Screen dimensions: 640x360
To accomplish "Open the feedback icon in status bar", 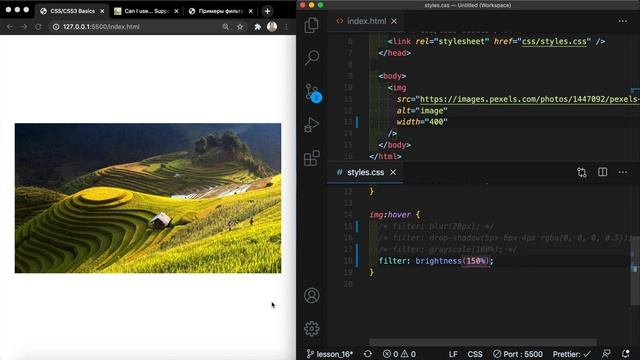I will (x=607, y=354).
